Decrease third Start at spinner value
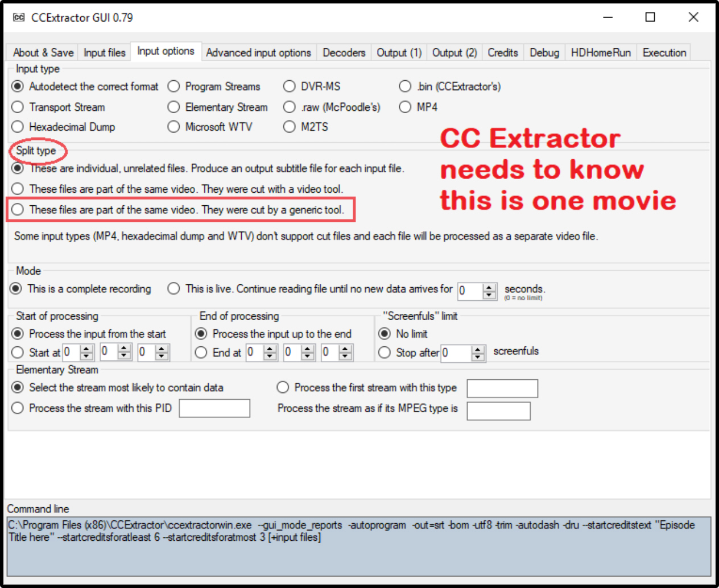This screenshot has height=588, width=719. (x=162, y=356)
